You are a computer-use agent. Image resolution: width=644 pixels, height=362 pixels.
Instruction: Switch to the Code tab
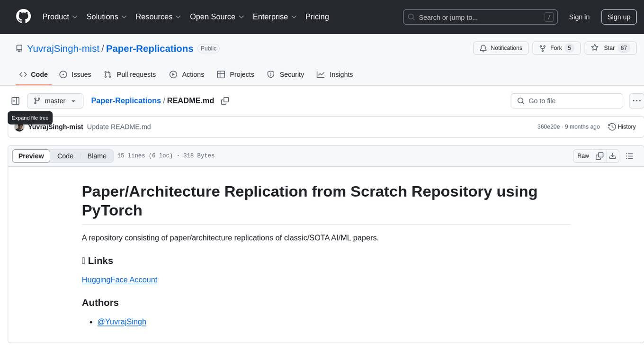click(x=34, y=74)
